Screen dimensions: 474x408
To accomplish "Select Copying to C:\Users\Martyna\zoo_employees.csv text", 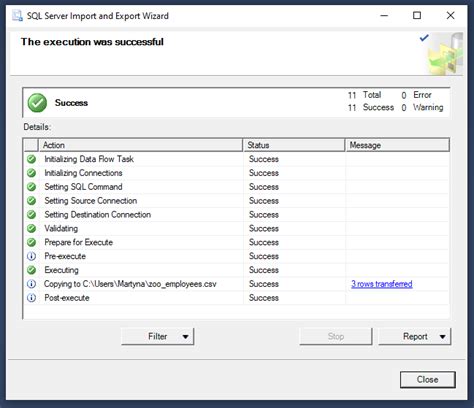I will coord(130,284).
